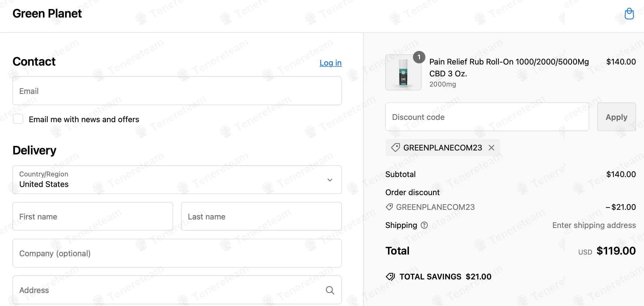Click the Log in link
This screenshot has height=306, width=644.
point(330,63)
